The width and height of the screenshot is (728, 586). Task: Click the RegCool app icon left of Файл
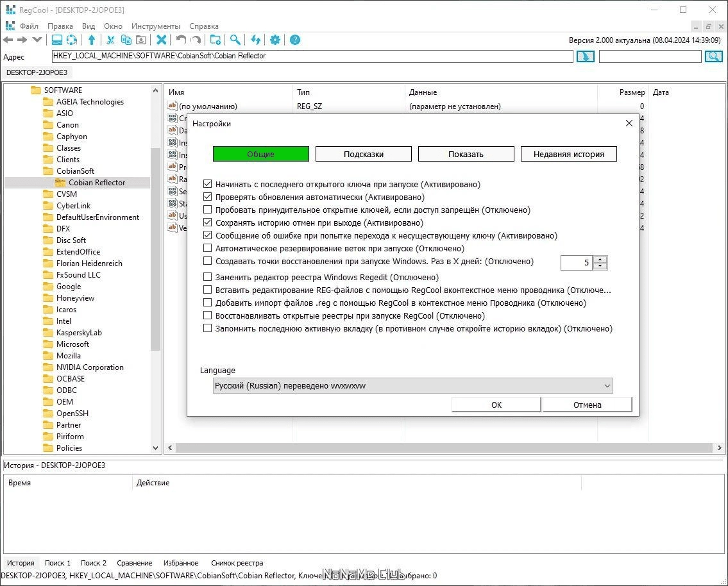[10, 25]
